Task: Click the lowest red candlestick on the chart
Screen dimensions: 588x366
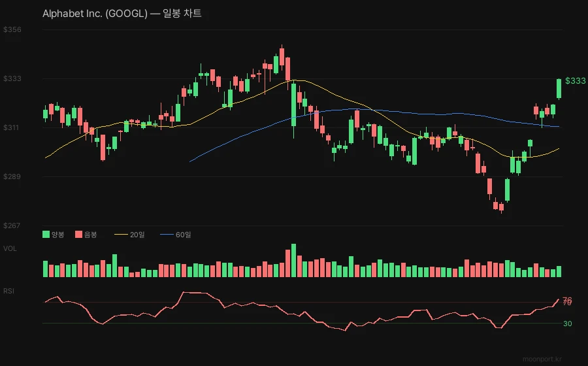Action: 501,207
